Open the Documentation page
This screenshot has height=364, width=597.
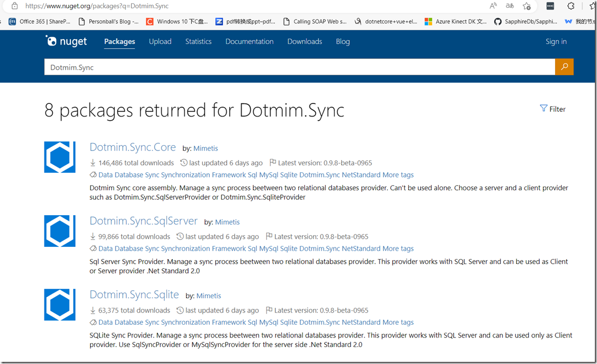(x=250, y=41)
